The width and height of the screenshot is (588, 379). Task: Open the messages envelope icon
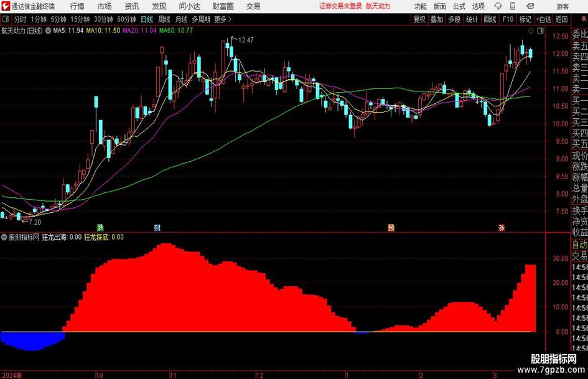530,6
